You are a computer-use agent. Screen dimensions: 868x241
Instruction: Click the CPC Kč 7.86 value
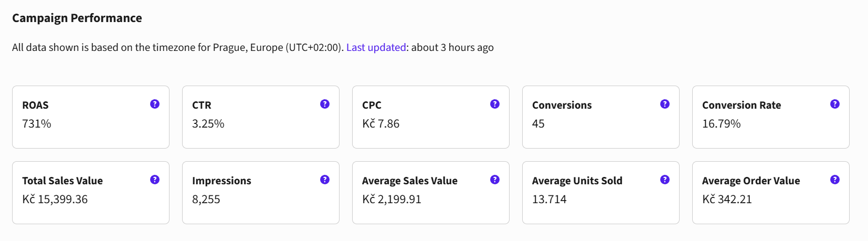(381, 124)
